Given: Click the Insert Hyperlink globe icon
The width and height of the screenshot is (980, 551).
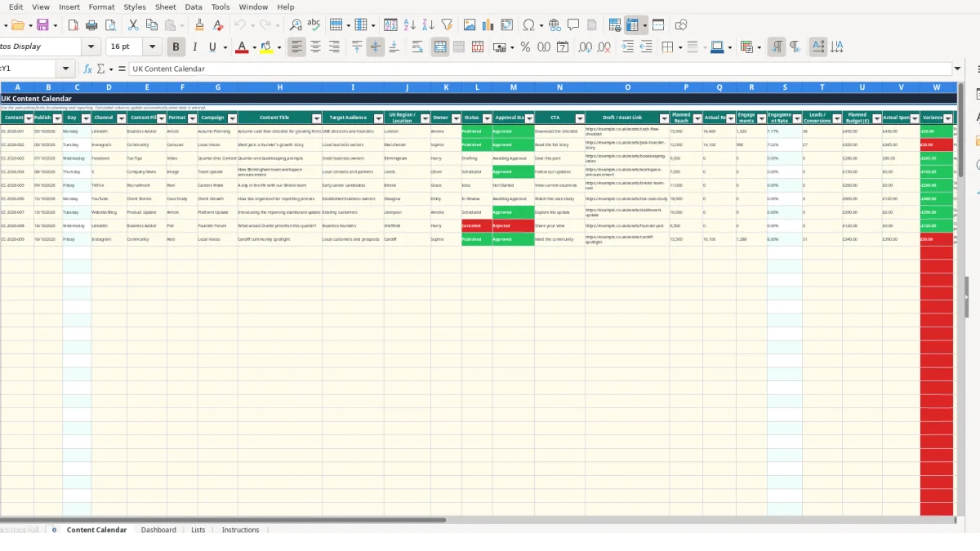Looking at the screenshot, I should 555,25.
